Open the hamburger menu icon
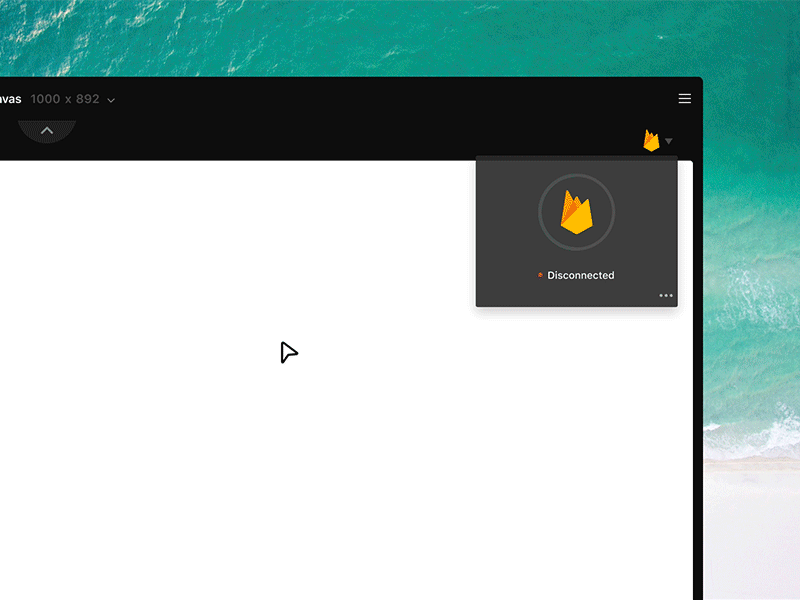 click(x=685, y=98)
